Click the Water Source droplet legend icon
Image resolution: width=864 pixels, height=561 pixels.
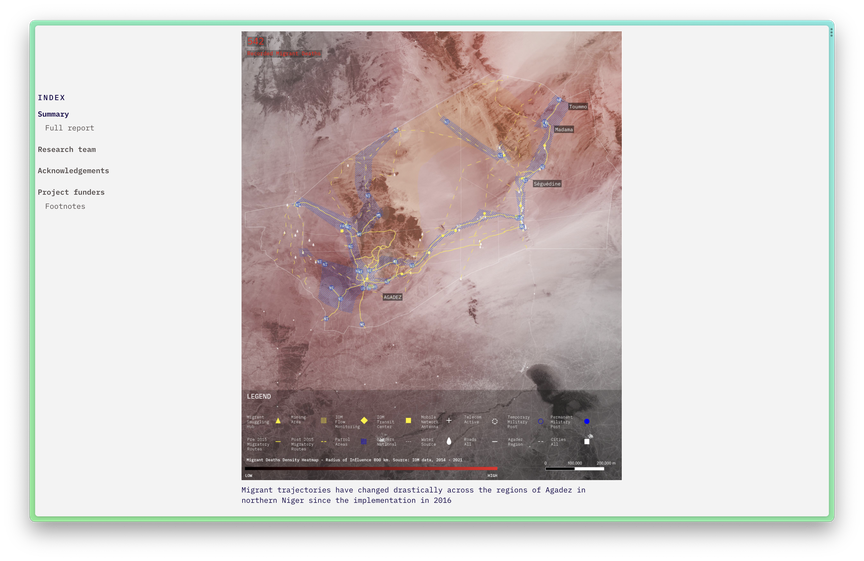tap(449, 441)
